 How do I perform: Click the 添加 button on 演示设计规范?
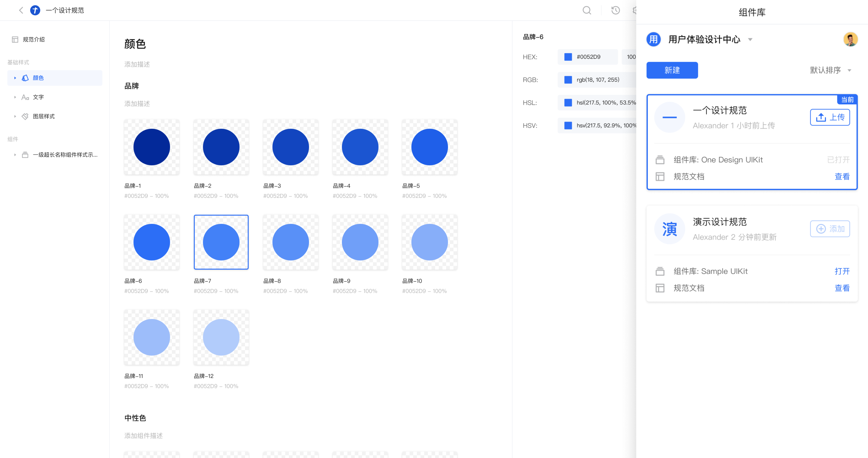point(829,229)
